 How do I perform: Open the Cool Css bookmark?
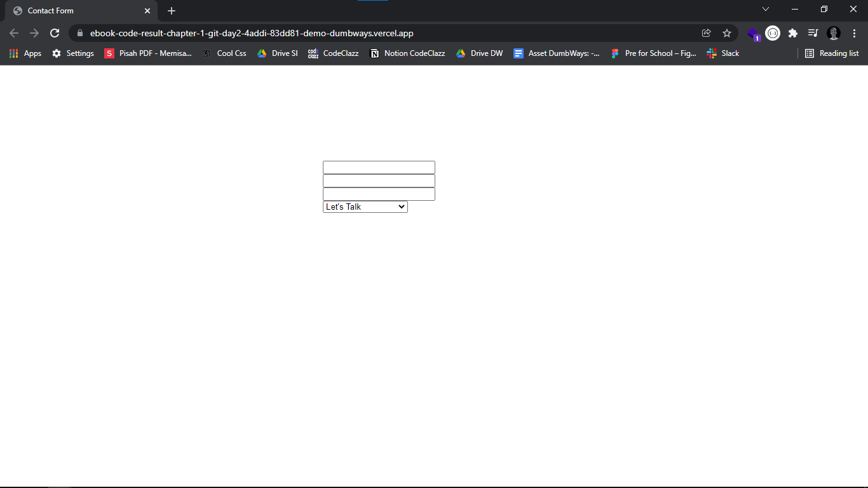pos(224,53)
